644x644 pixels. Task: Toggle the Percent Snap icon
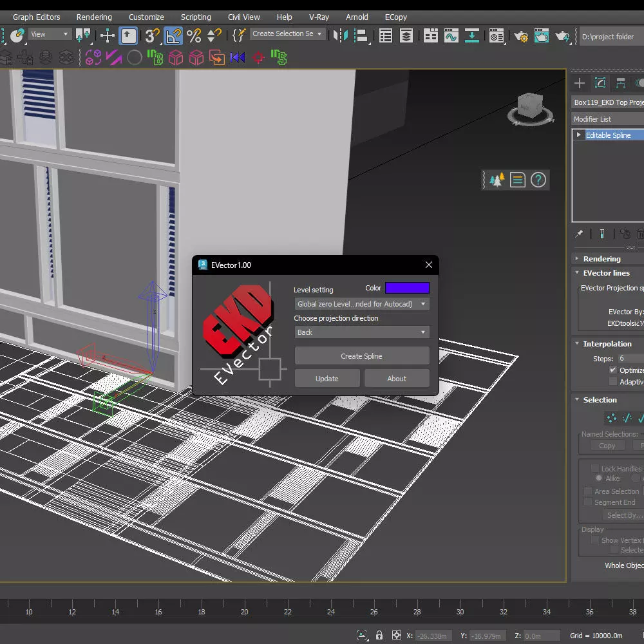194,35
